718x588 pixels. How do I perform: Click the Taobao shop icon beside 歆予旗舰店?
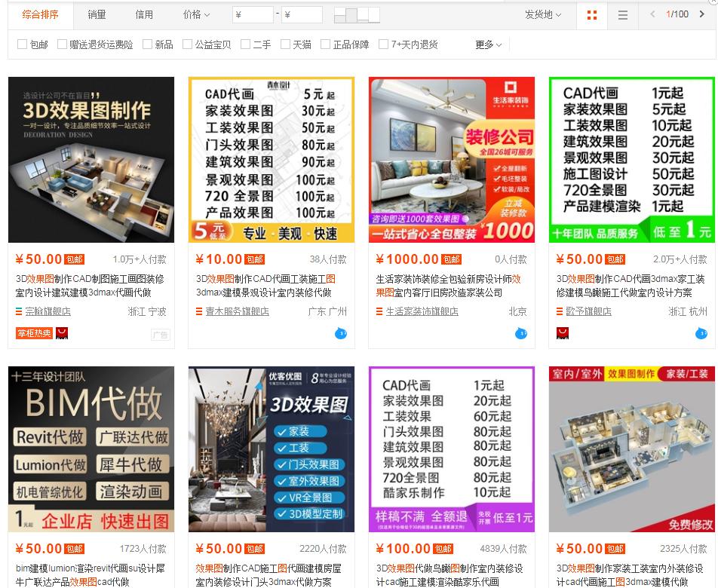point(563,332)
